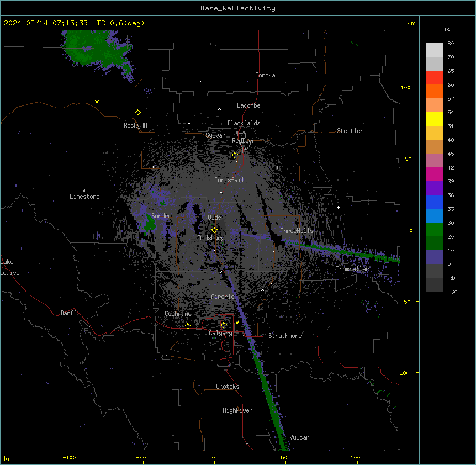The image size is (476, 465).
Task: Click the RockyMH label
Action: [135, 125]
